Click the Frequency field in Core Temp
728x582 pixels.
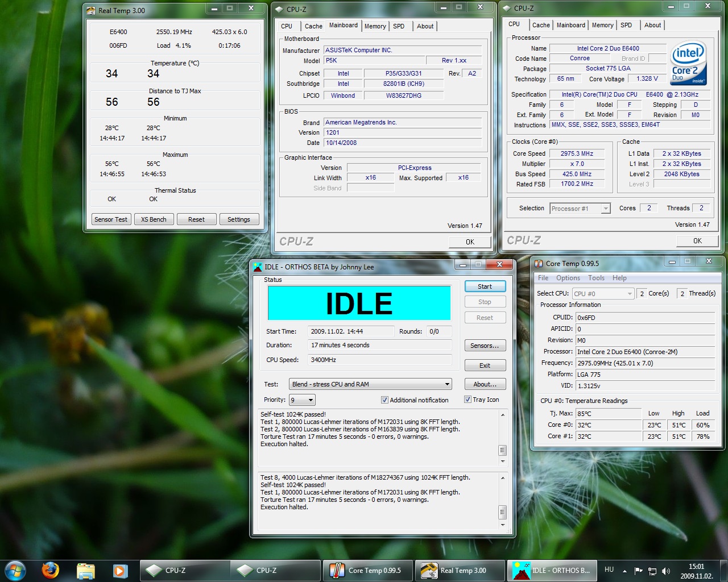click(645, 363)
